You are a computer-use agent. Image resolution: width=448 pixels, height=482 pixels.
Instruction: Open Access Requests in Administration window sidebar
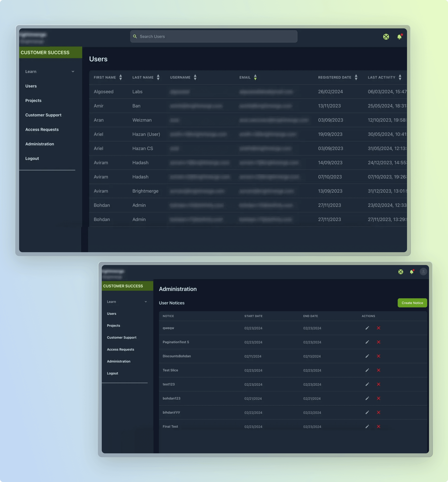(120, 349)
